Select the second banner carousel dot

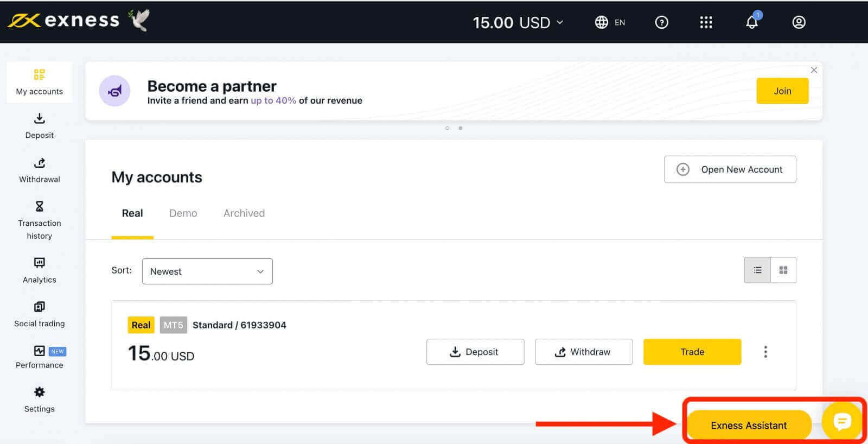(x=461, y=129)
